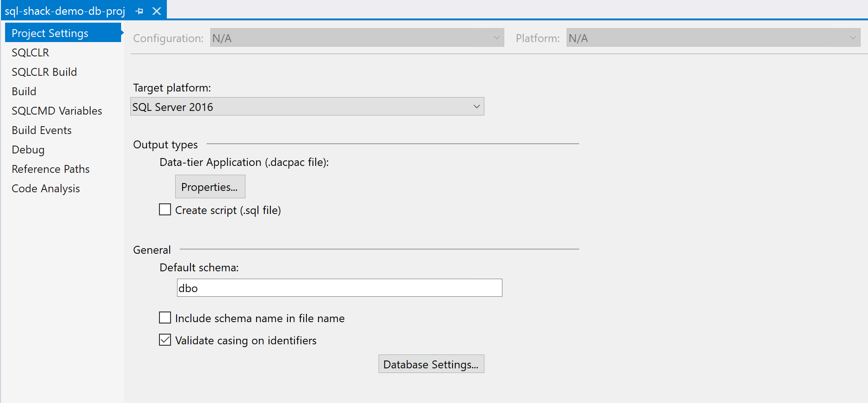Enable Create script (.sql file) checkbox

(x=165, y=210)
